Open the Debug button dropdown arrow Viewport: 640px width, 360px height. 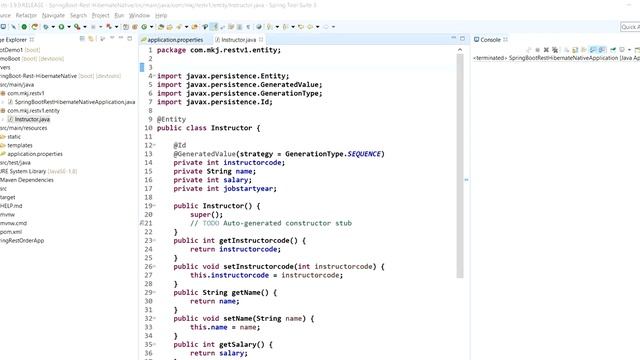tap(53, 27)
